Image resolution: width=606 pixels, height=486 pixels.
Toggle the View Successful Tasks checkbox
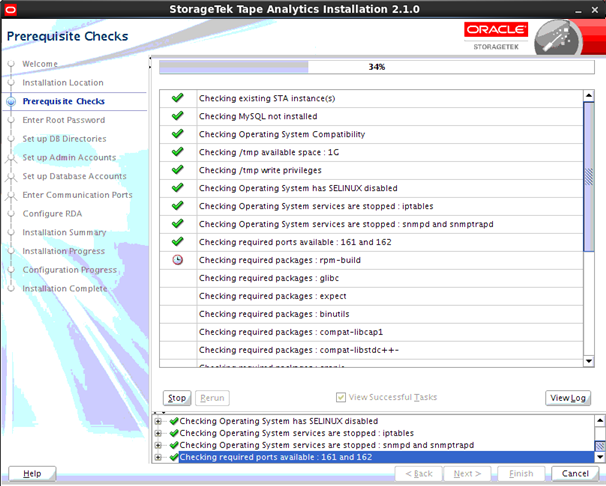pyautogui.click(x=340, y=397)
